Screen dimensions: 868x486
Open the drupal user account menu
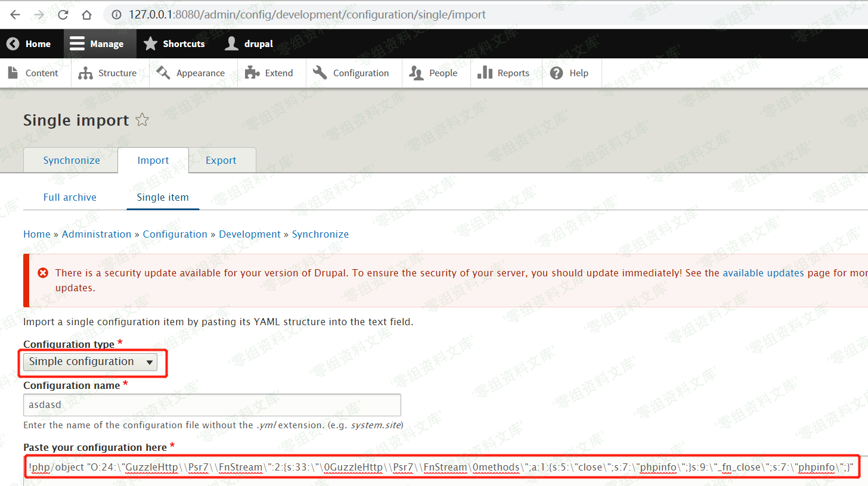(249, 44)
